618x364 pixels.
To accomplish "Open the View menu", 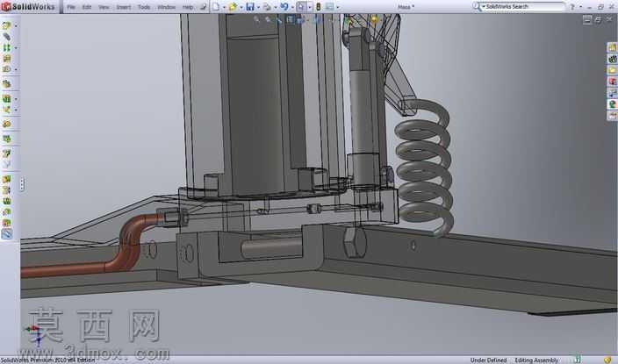I will pos(104,7).
